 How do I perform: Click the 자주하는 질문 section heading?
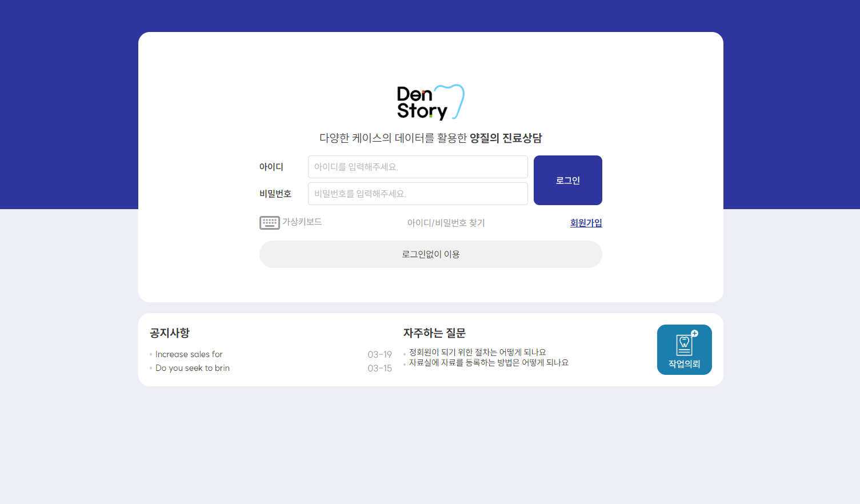[433, 333]
